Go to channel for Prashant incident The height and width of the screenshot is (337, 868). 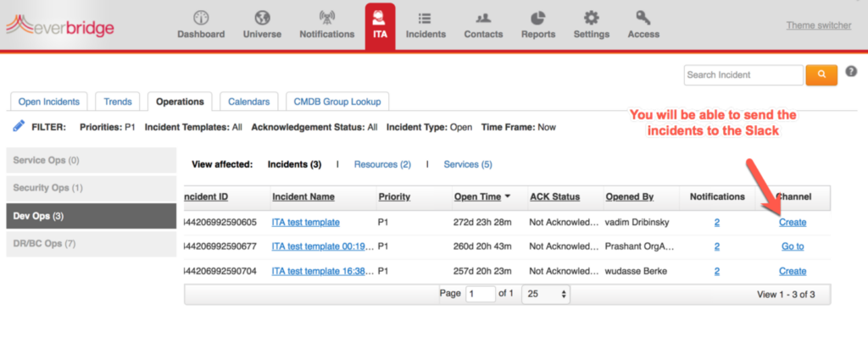point(793,246)
